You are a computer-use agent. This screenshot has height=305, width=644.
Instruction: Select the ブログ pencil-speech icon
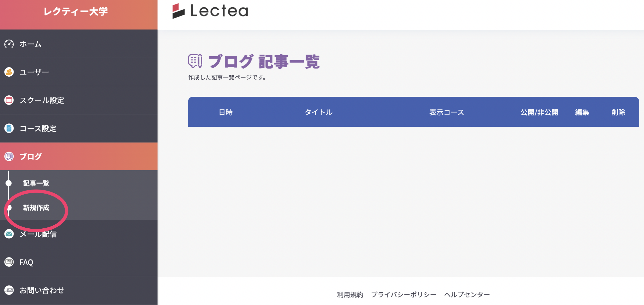tap(9, 156)
